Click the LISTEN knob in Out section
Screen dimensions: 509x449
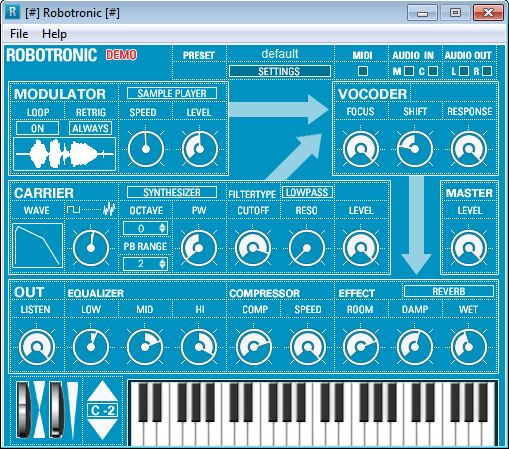37,347
